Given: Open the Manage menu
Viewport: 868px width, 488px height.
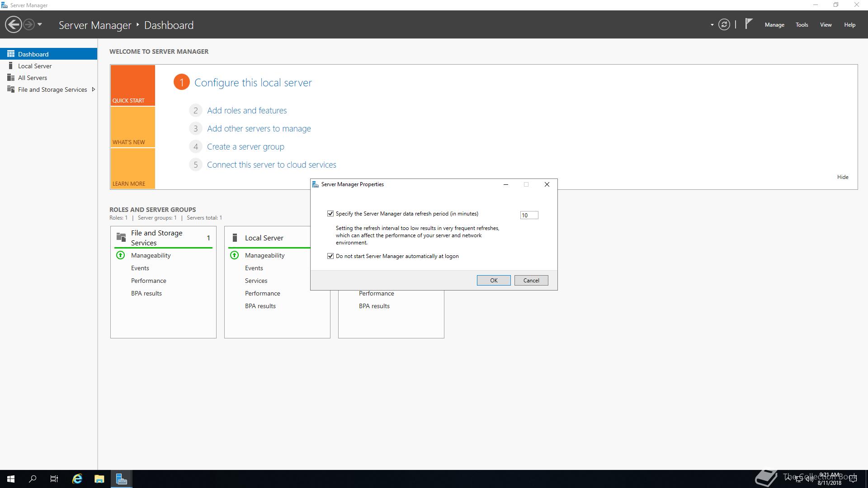Looking at the screenshot, I should point(774,25).
